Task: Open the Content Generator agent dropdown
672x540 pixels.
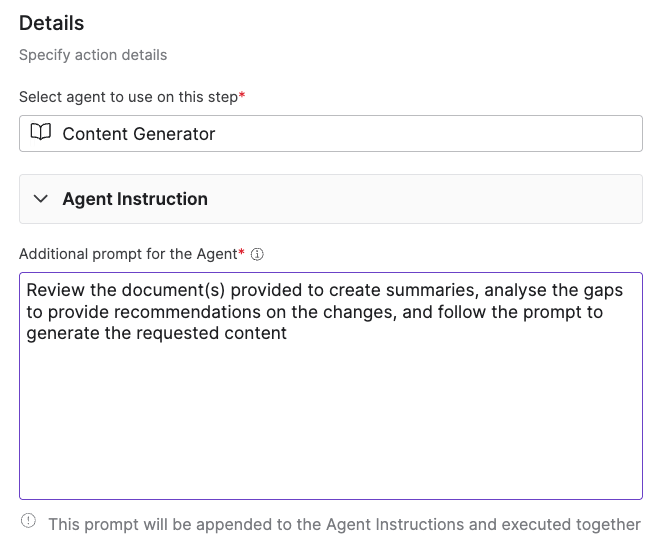Action: 331,133
